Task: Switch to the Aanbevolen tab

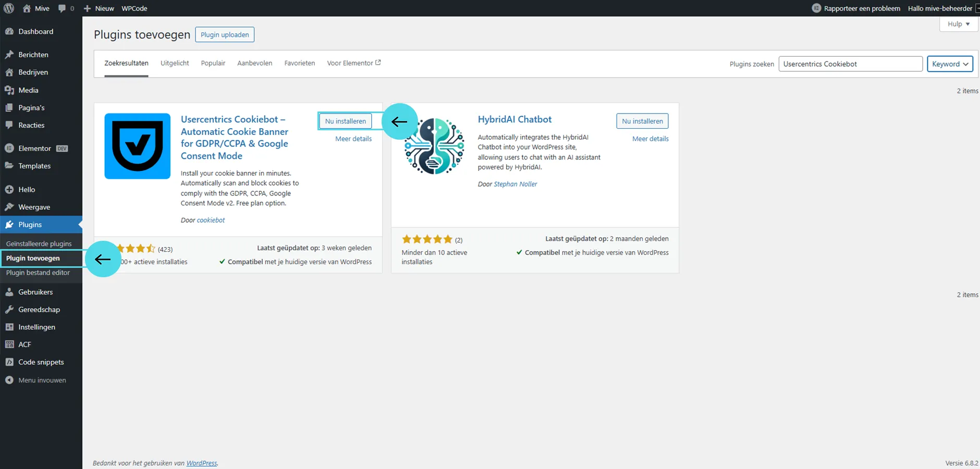Action: point(254,63)
